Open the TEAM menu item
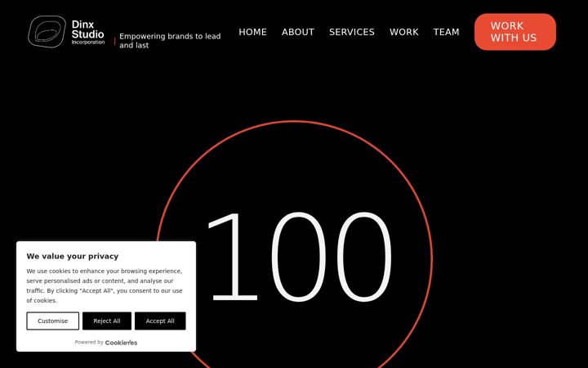Viewport: 588px width, 368px height. [x=446, y=32]
